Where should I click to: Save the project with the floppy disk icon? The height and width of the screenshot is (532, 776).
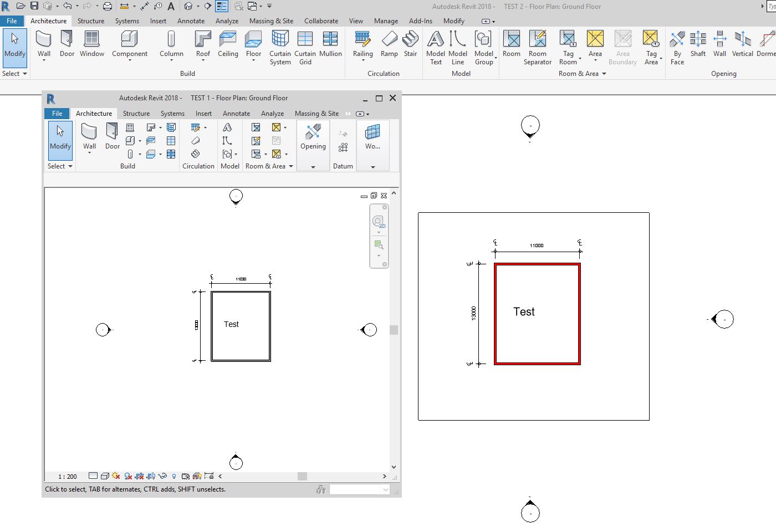click(34, 6)
